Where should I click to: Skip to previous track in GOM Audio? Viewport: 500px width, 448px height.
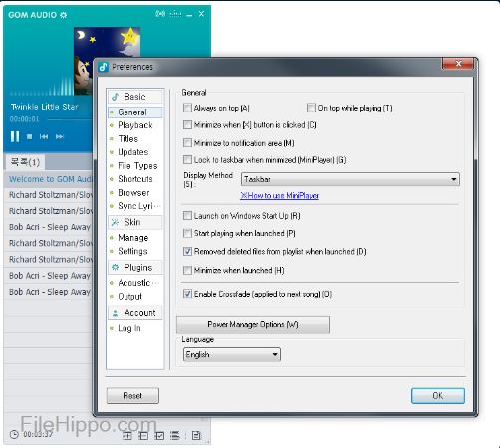pos(44,136)
